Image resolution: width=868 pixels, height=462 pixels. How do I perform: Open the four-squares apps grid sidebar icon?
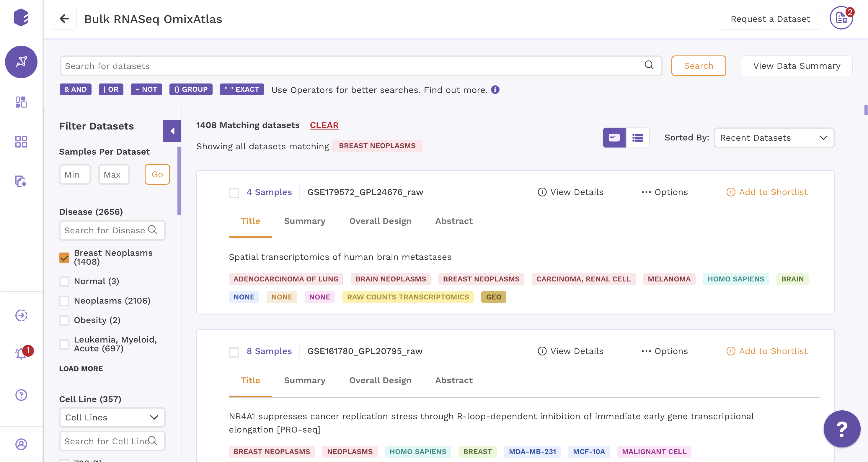point(21,141)
